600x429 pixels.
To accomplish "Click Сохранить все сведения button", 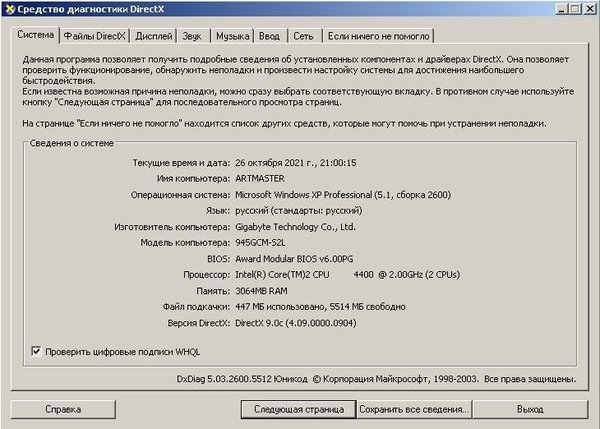I will pos(414,409).
